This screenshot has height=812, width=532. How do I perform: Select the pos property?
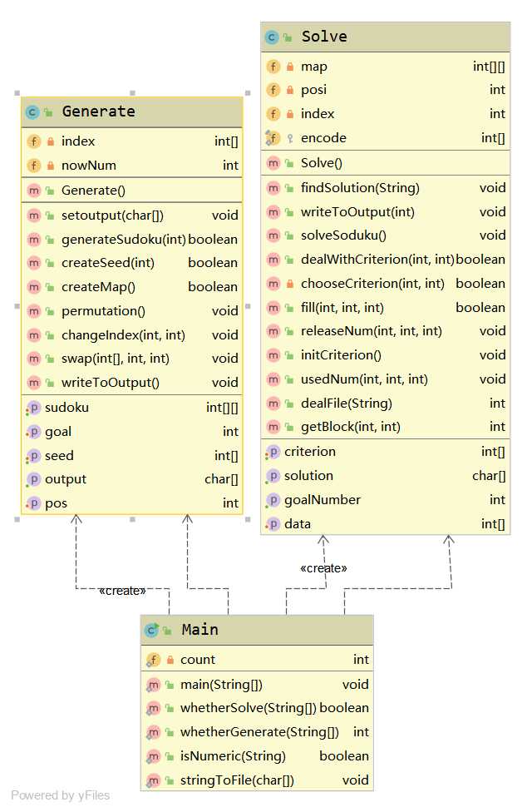point(132,503)
